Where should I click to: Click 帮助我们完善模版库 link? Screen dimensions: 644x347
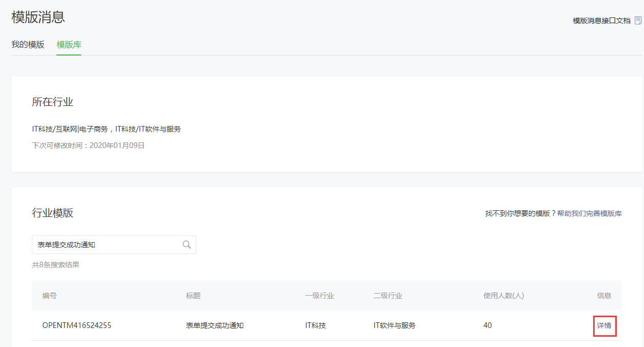pos(590,213)
